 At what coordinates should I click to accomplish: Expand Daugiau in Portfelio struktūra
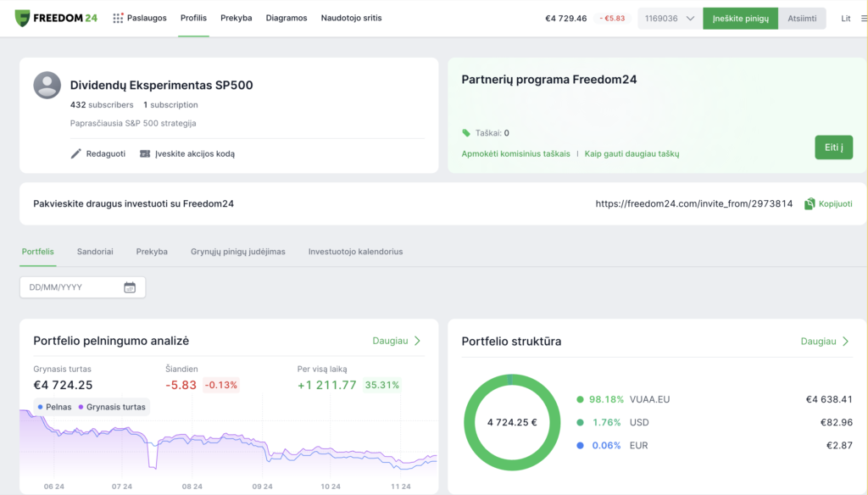point(825,341)
